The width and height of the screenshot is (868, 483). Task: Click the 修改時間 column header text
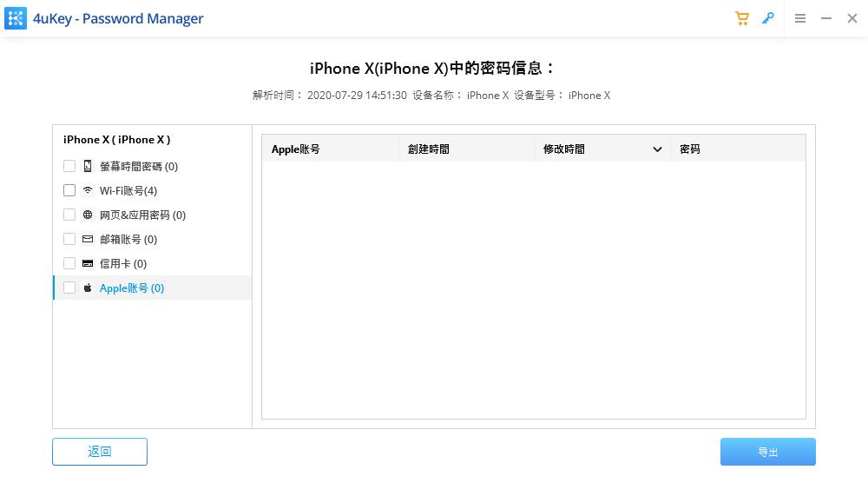tap(563, 149)
